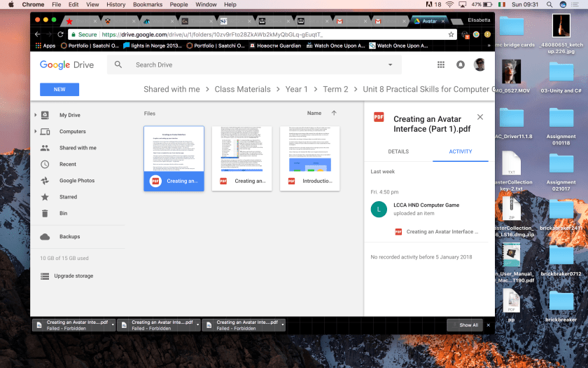Expand the My Drive tree
Screen dimensions: 588x368
click(36, 115)
